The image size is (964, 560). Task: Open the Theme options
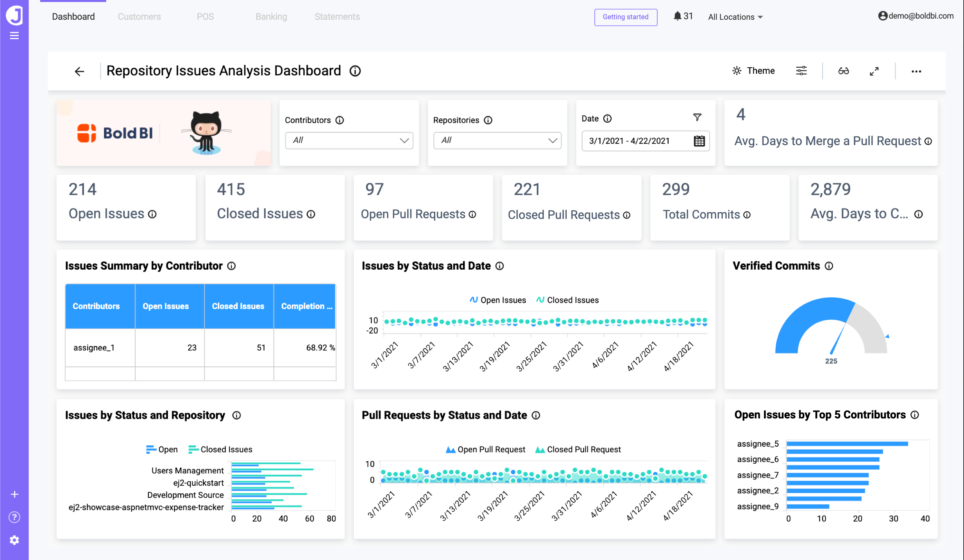coord(754,71)
